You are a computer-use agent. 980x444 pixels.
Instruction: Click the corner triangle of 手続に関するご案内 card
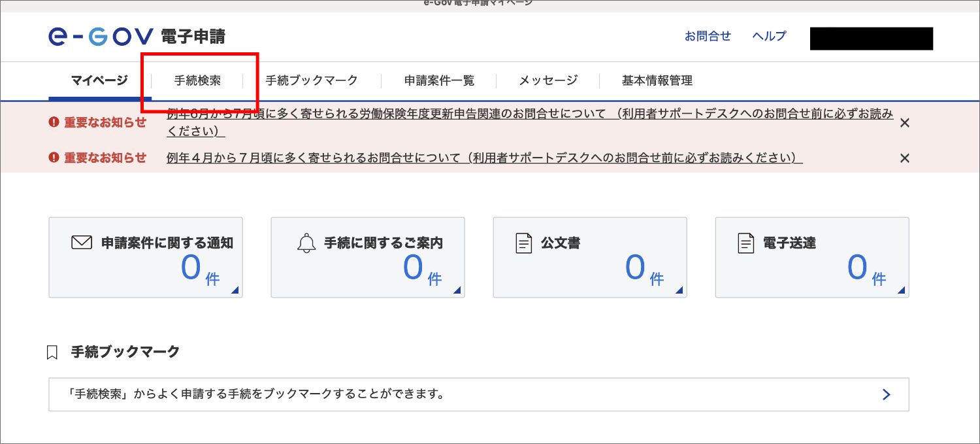point(457,290)
